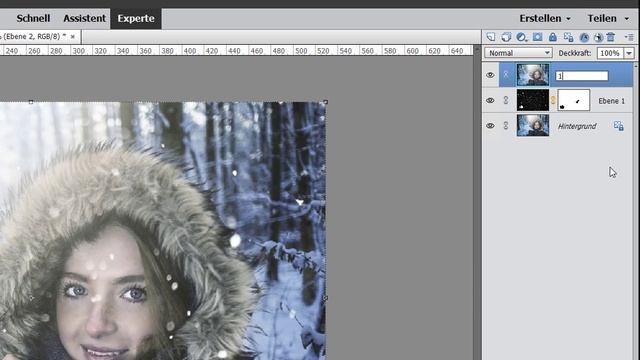The width and height of the screenshot is (640, 360).
Task: Lock transparent pixels in panel toolbar
Action: (568, 37)
